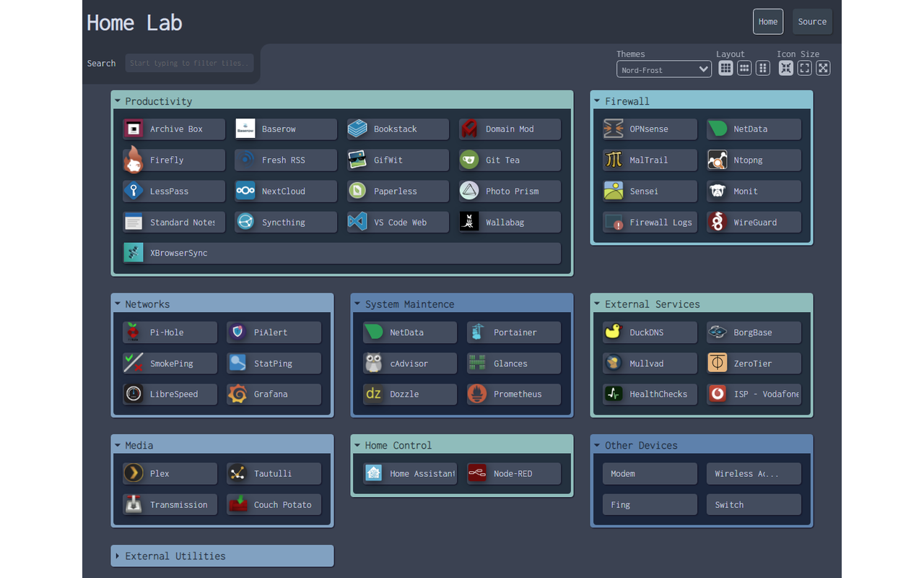Click the OPNsense icon
This screenshot has width=924, height=578.
pos(614,129)
